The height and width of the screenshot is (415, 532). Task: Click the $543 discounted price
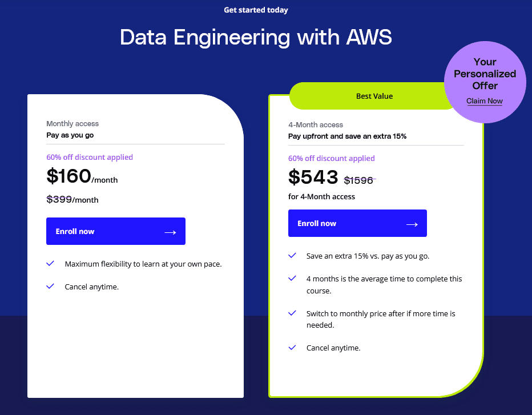pos(313,177)
